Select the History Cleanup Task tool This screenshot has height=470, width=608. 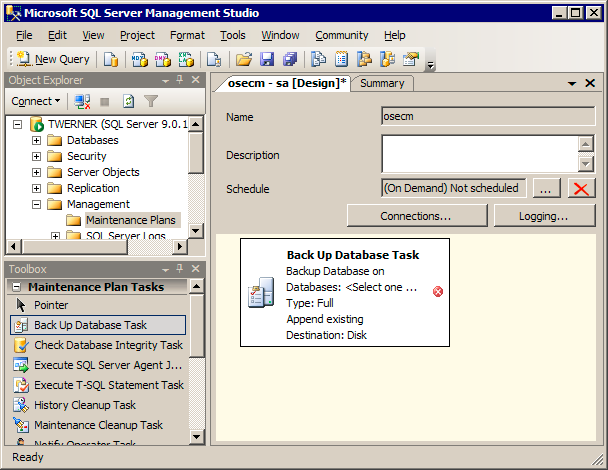[85, 405]
